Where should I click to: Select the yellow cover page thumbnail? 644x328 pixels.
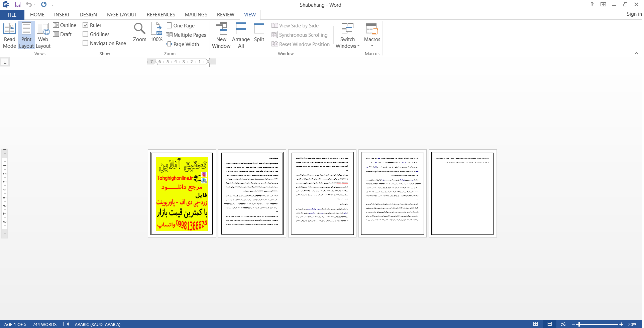182,193
